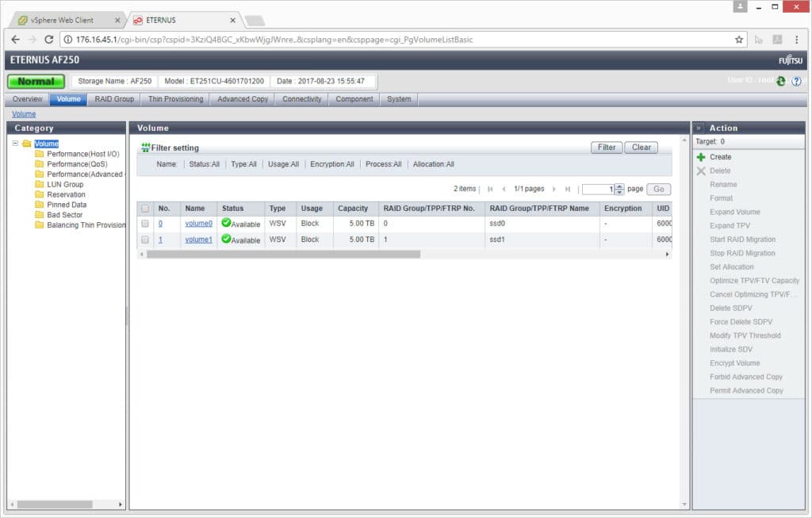Open the volume1 link
This screenshot has width=812, height=518.
[x=199, y=240]
